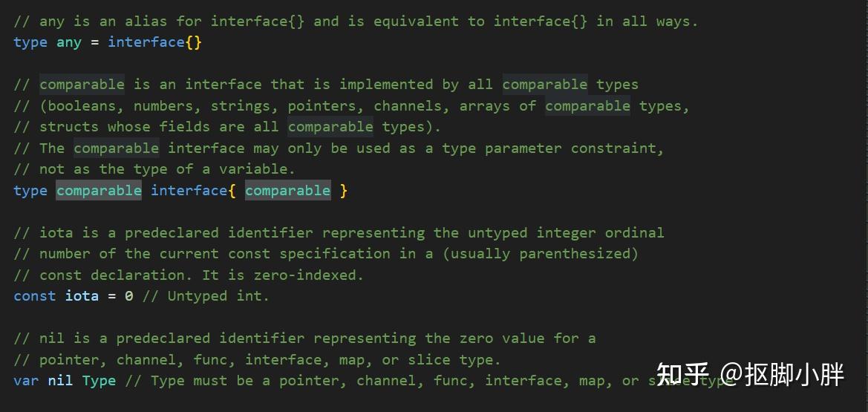Click the 'type' keyword before comparable declaration
This screenshot has height=412, width=868.
coord(30,191)
